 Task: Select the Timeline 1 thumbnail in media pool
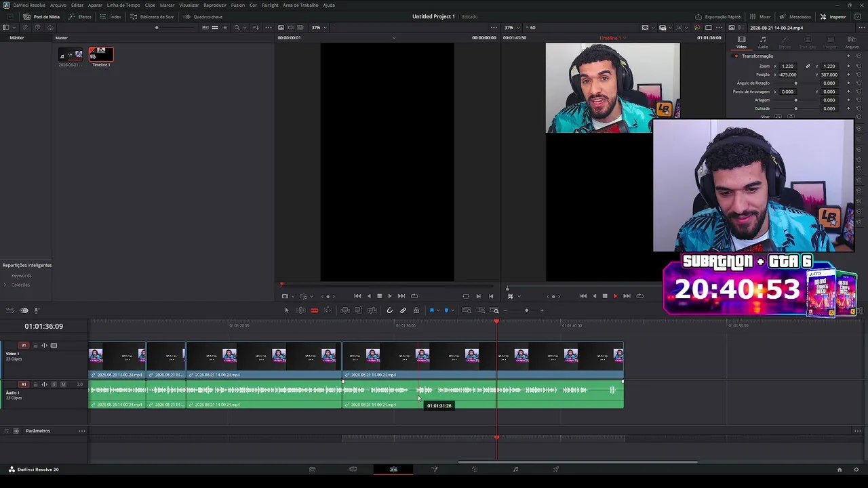[101, 55]
